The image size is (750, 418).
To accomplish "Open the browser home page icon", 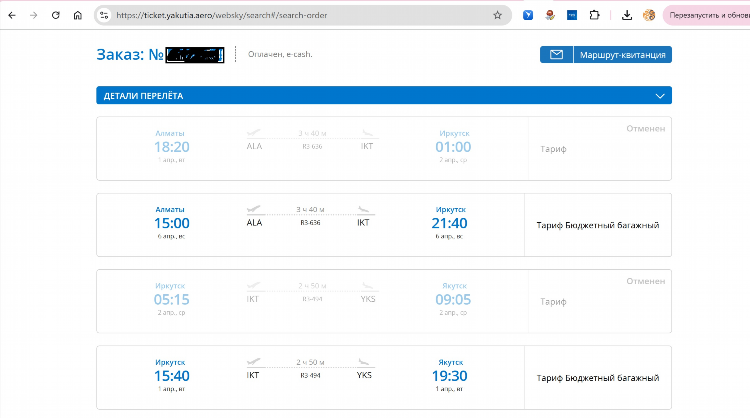I will tap(77, 15).
